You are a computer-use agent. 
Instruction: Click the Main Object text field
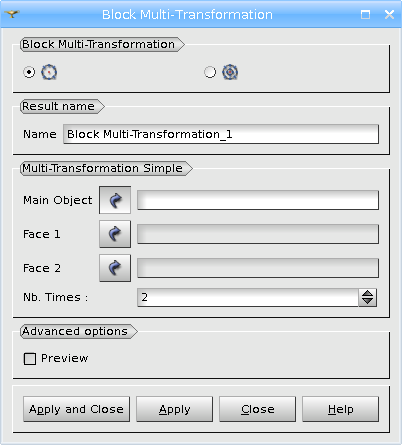(x=258, y=200)
